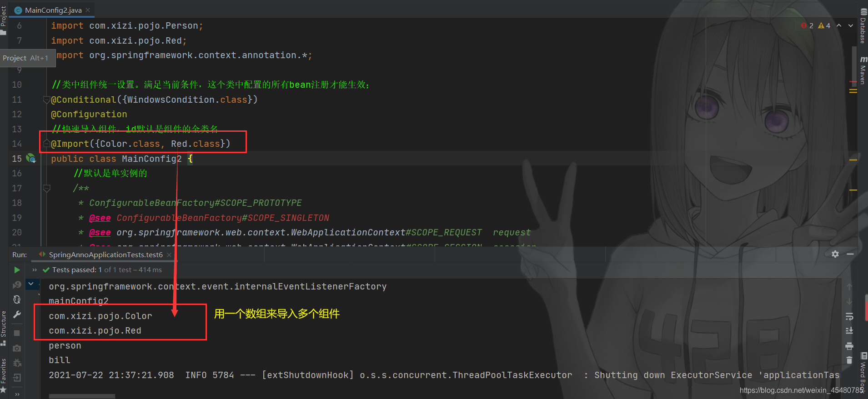This screenshot has width=868, height=399.
Task: Toggle auto-test rerun icon
Action: 17,299
